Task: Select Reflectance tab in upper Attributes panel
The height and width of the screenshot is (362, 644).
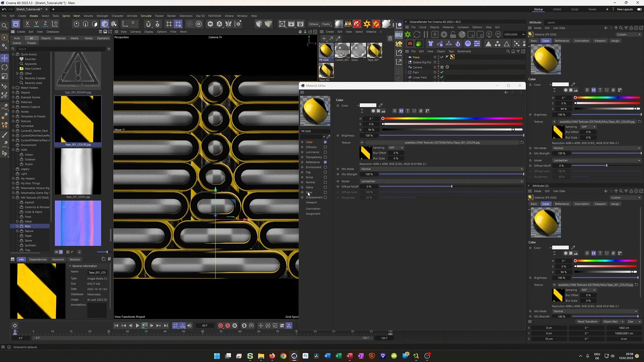Action: point(562,41)
